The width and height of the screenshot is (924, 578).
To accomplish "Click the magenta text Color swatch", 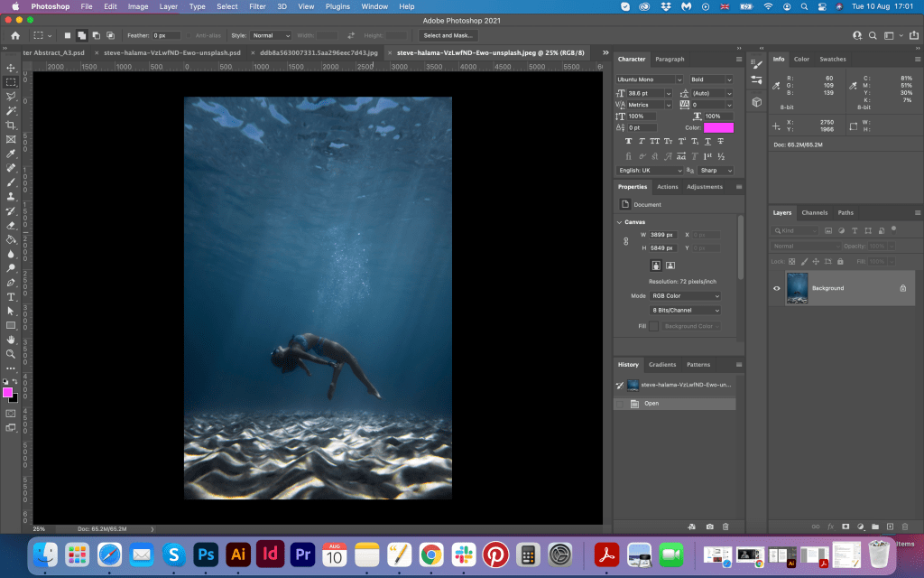I will (x=718, y=128).
